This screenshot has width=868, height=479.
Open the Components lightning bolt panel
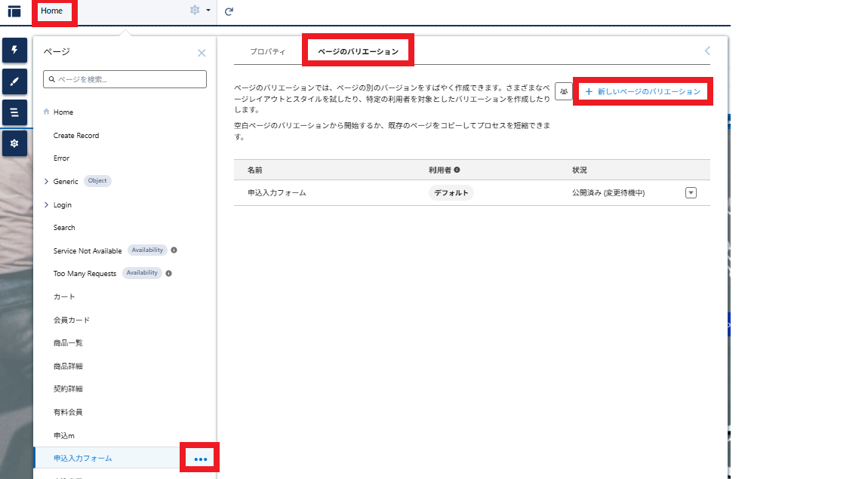click(14, 50)
